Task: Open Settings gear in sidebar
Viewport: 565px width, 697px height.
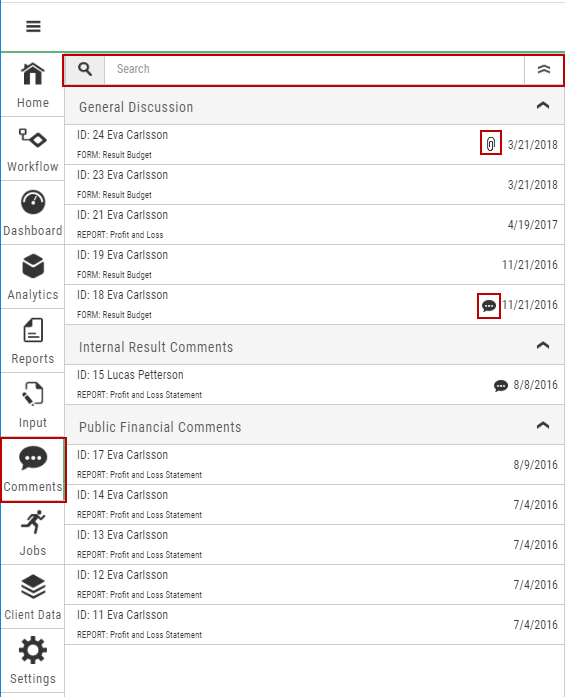Action: [x=33, y=650]
